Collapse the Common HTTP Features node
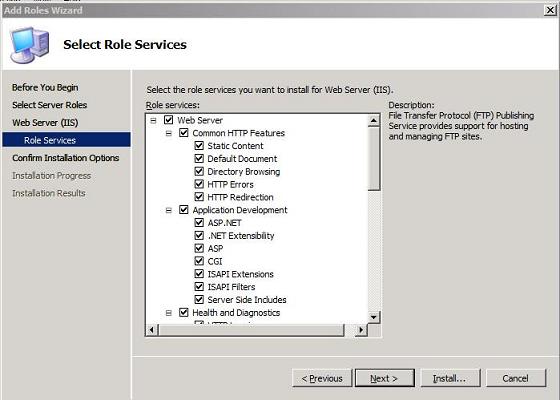The width and height of the screenshot is (560, 400). [x=169, y=133]
